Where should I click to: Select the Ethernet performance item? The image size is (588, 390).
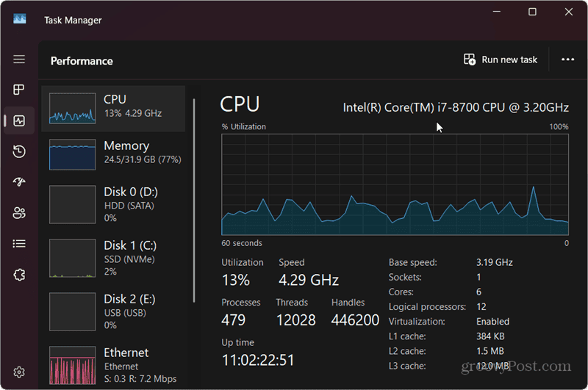pos(113,365)
